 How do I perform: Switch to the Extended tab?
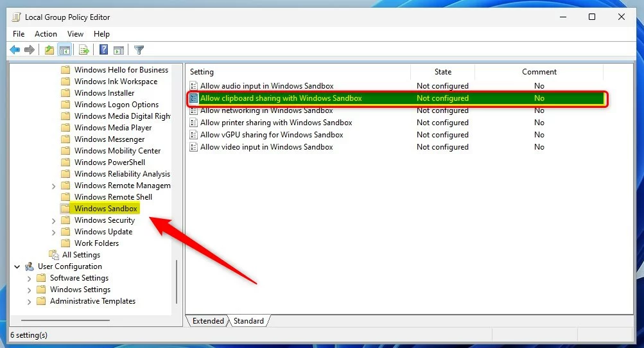[x=208, y=321]
